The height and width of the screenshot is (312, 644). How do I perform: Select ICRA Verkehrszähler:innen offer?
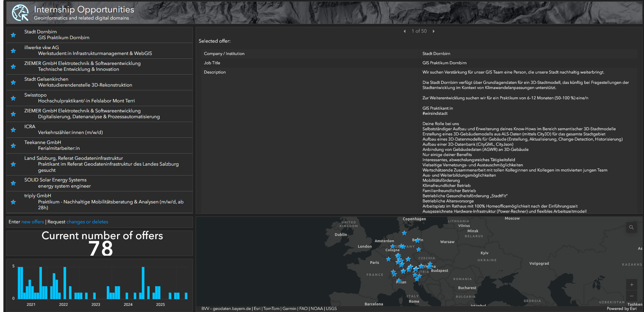tap(100, 130)
